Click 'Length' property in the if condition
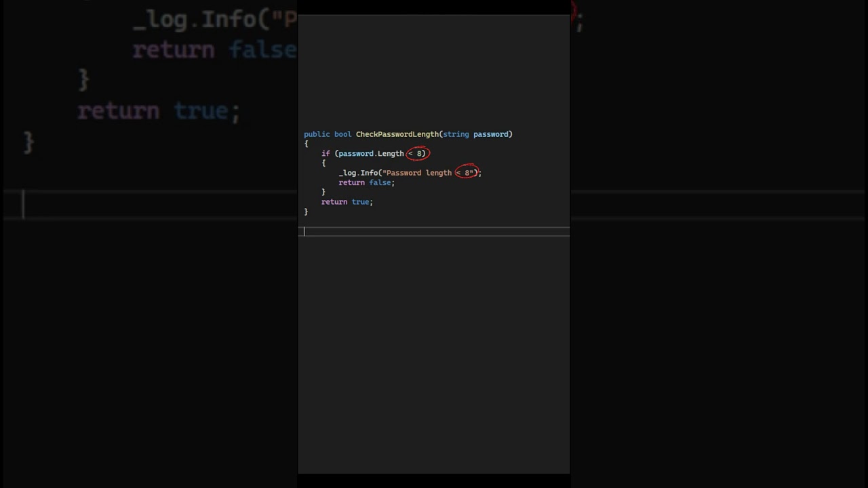This screenshot has height=488, width=868. pyautogui.click(x=391, y=154)
